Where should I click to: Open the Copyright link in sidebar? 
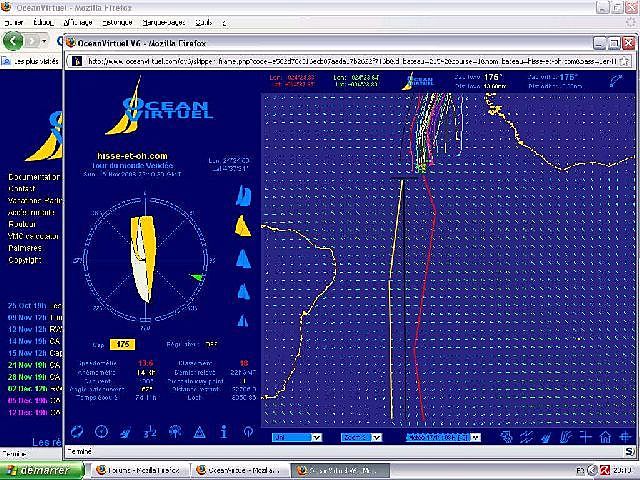(24, 260)
